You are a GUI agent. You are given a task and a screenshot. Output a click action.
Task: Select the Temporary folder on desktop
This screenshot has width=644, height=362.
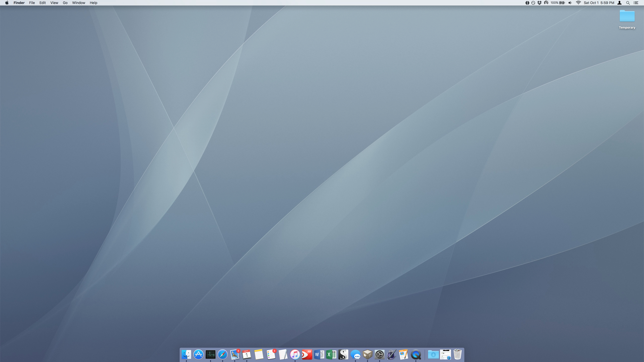pyautogui.click(x=627, y=17)
